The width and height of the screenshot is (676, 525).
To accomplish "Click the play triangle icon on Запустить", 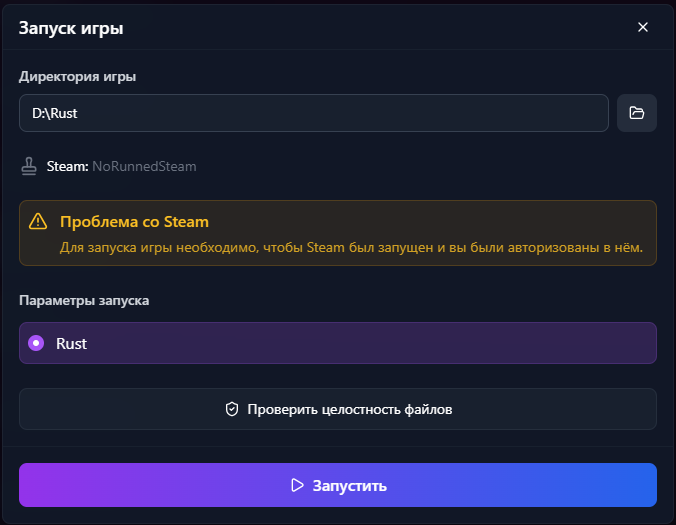I will point(297,485).
